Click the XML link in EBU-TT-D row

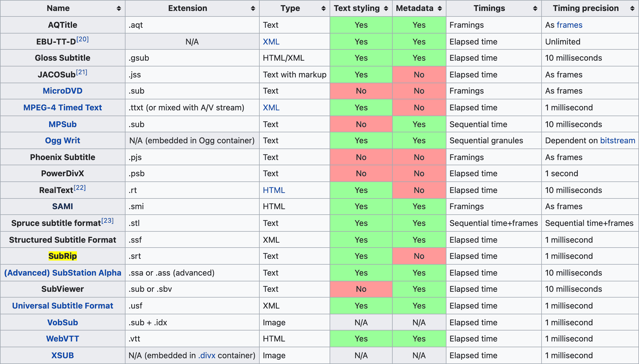click(x=271, y=42)
